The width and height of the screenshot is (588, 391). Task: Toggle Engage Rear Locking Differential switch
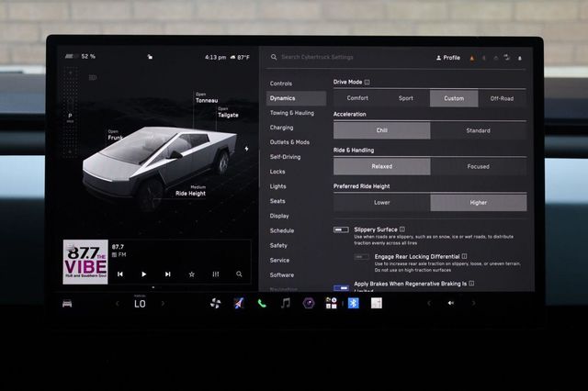[361, 257]
